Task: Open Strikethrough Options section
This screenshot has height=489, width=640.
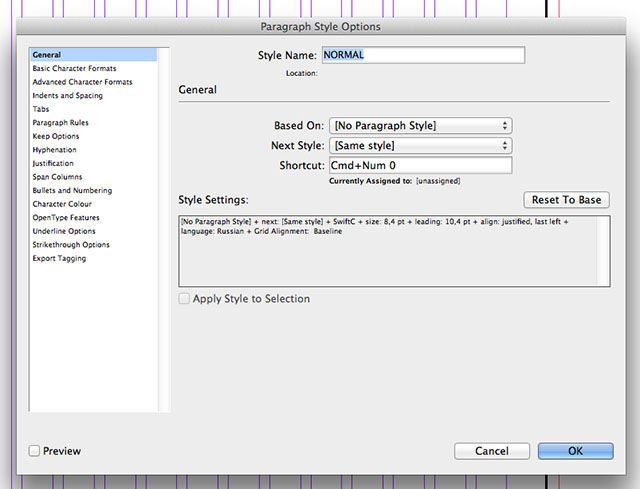Action: tap(71, 244)
